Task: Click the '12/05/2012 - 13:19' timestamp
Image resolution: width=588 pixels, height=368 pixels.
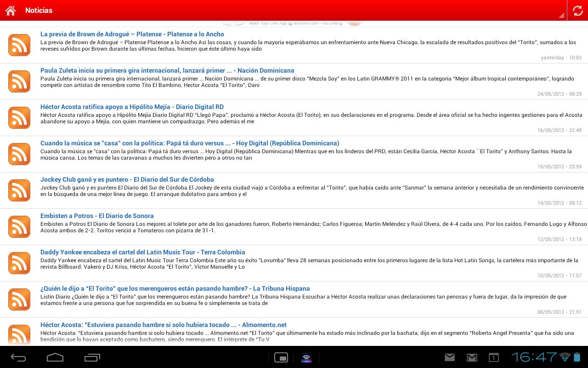Action: click(x=560, y=239)
